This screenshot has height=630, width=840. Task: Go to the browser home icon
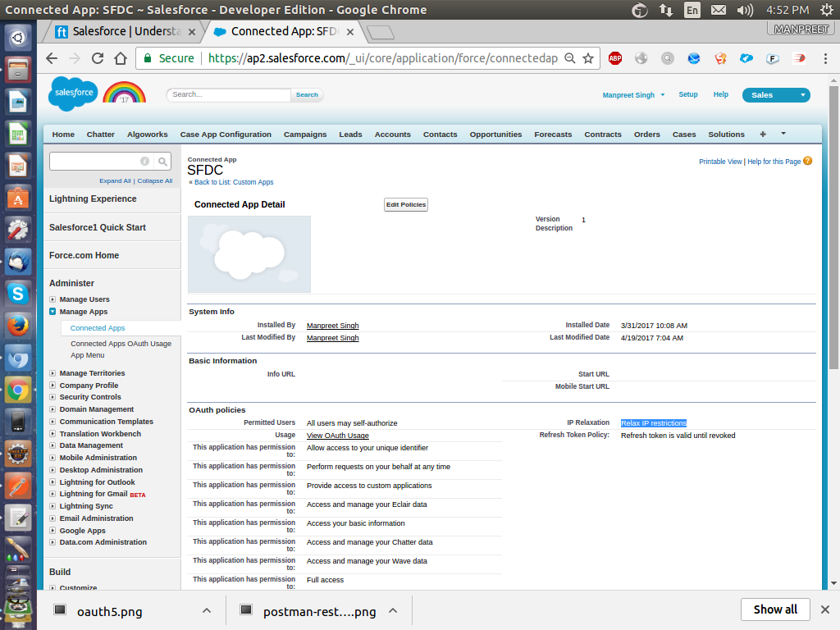coord(121,58)
